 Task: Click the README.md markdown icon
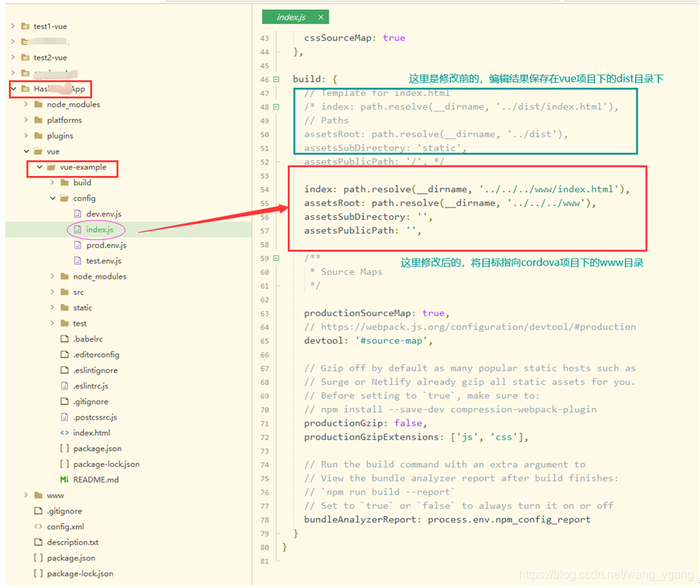[65, 479]
